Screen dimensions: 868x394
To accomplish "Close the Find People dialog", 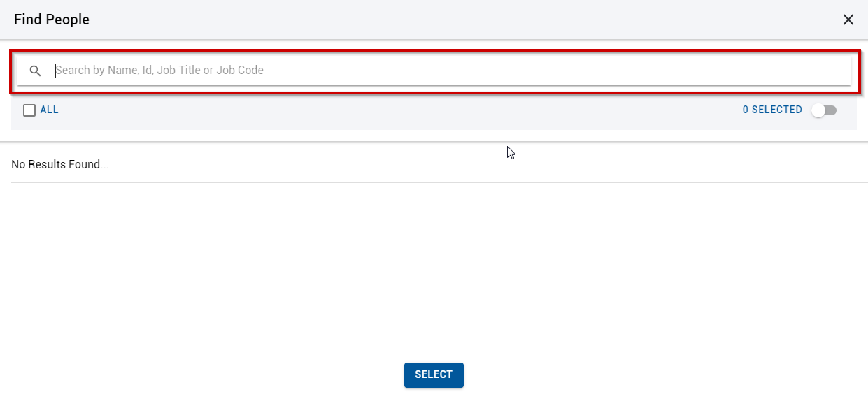I will (x=848, y=20).
